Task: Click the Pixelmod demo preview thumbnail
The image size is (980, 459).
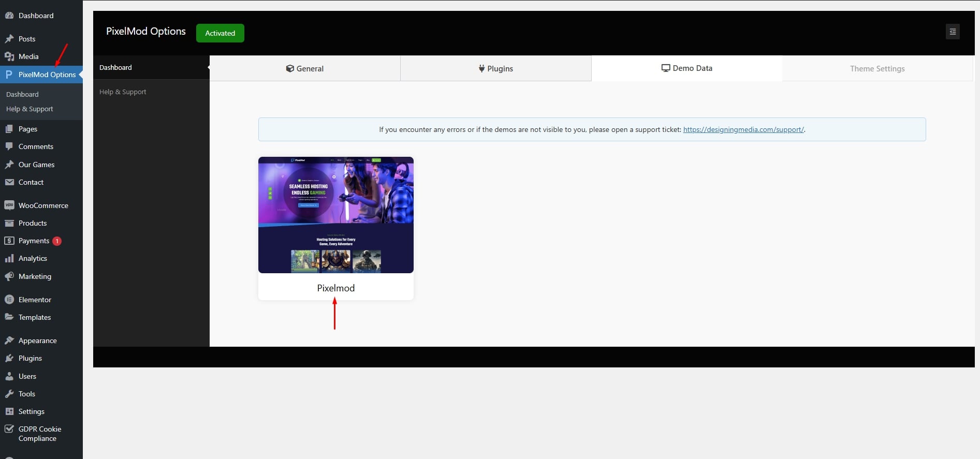Action: pyautogui.click(x=336, y=215)
